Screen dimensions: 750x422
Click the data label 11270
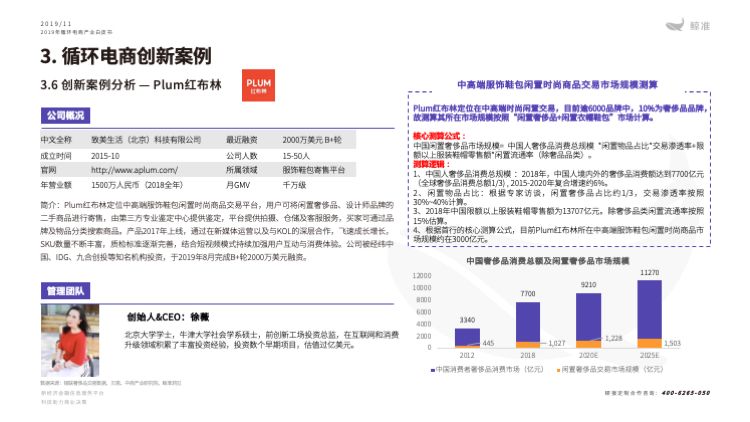[x=650, y=273]
